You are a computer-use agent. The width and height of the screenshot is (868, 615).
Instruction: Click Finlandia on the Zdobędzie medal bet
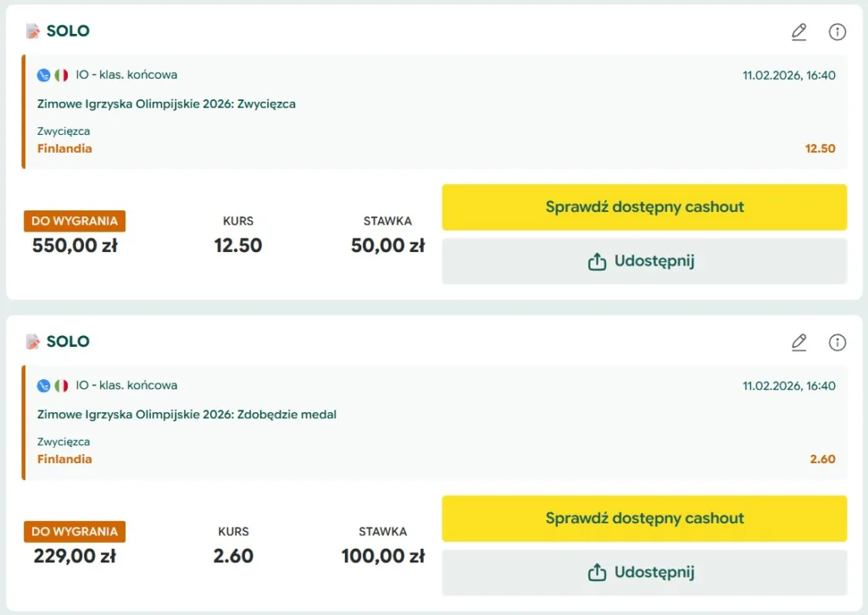tap(64, 459)
